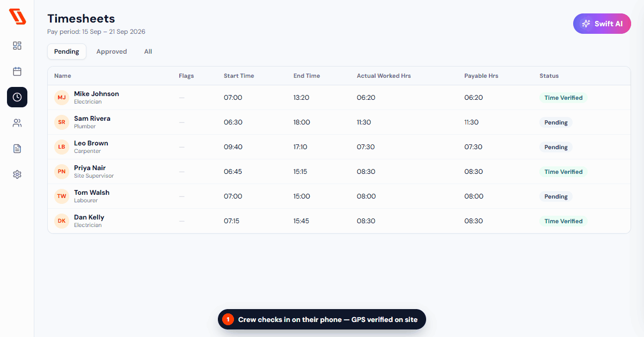Switch to the All tab
The width and height of the screenshot is (644, 337).
[x=148, y=52]
